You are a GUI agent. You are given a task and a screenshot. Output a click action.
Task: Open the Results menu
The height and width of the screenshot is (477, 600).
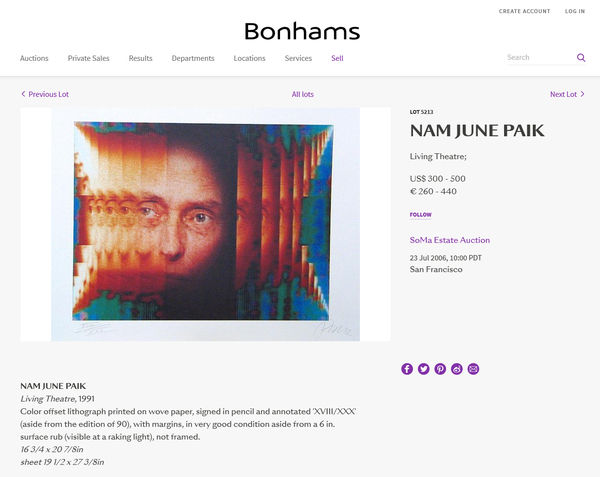140,58
